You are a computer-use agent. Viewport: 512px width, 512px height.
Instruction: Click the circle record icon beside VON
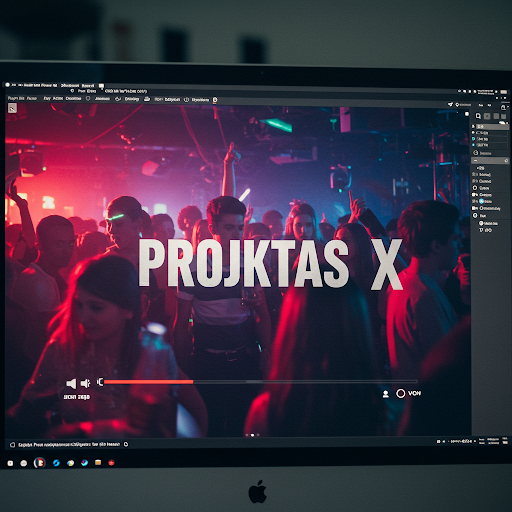coord(400,394)
